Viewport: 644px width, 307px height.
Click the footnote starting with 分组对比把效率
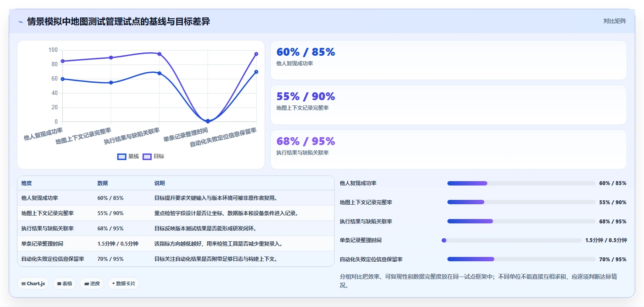478,281
